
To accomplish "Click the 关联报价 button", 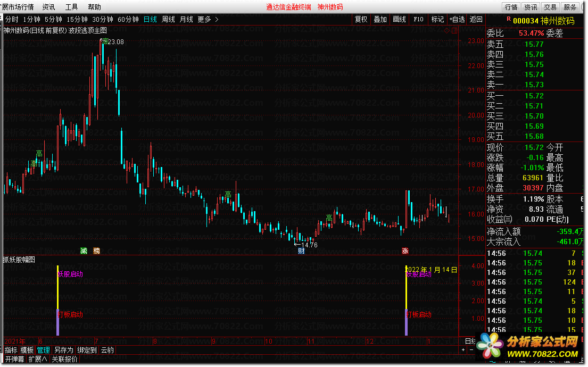I will 64,359.
